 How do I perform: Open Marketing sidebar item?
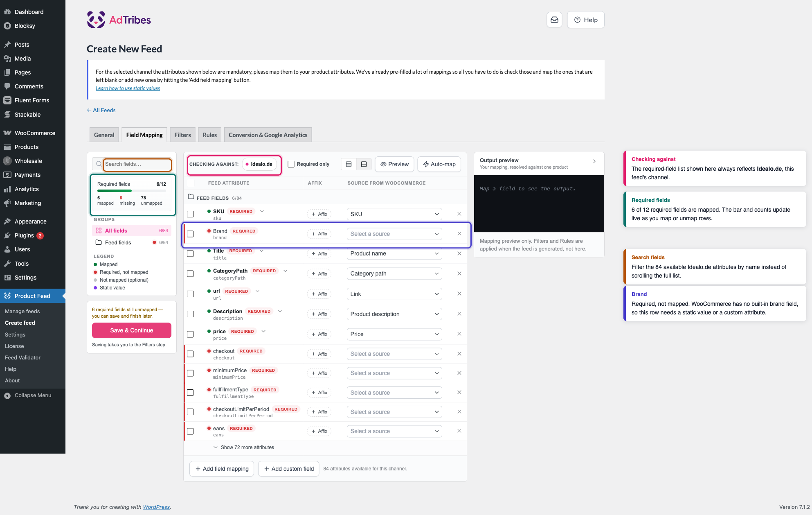33,203
